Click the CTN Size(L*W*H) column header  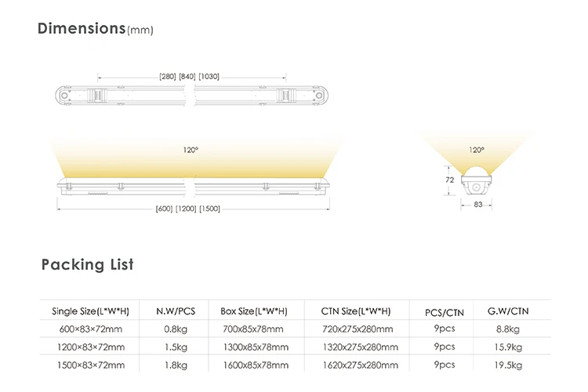355,311
